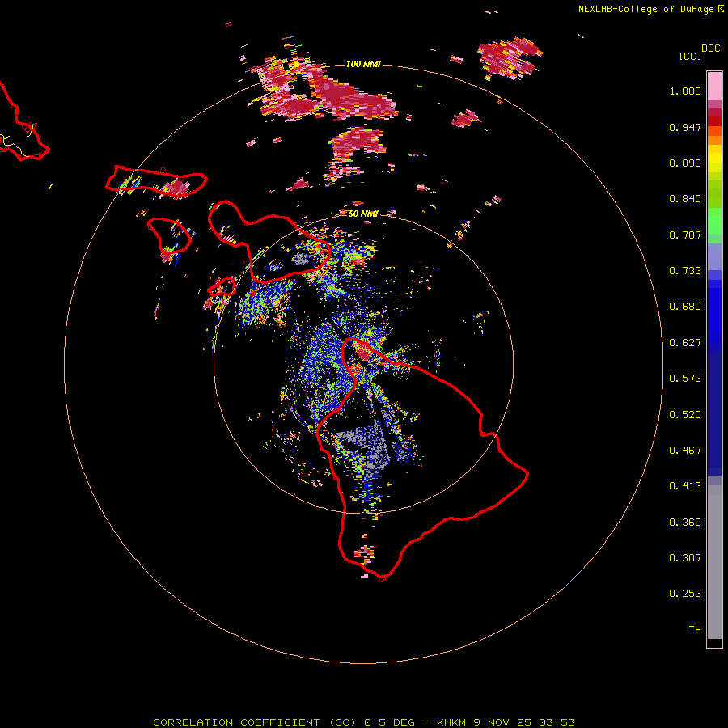Screen dimensions: 728x728
Task: Click the 0.360 scale value
Action: click(x=685, y=523)
